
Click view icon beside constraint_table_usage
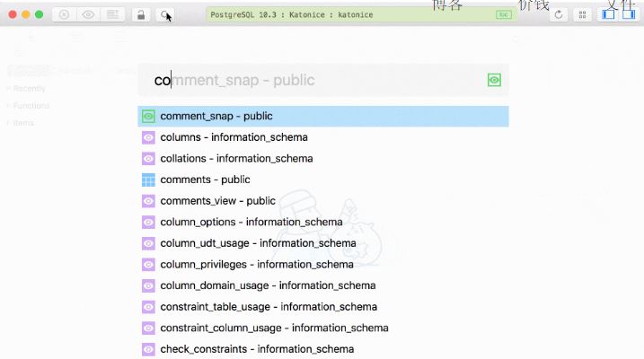tap(148, 307)
